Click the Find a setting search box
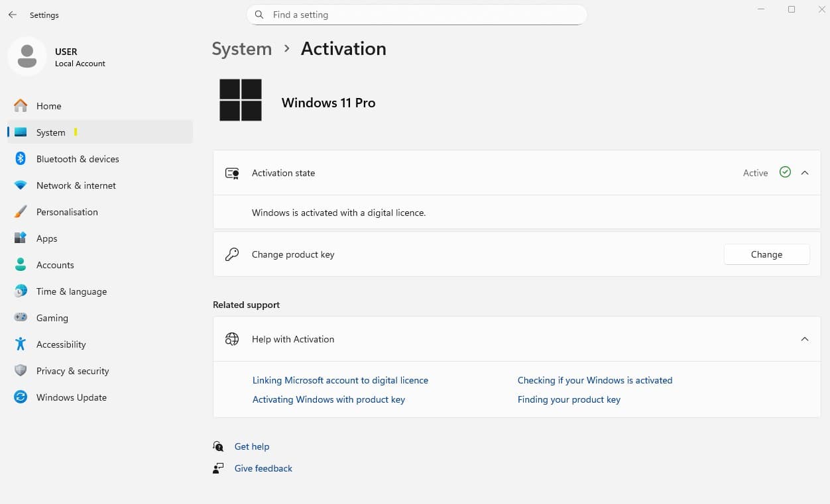This screenshot has width=830, height=504. 416,15
